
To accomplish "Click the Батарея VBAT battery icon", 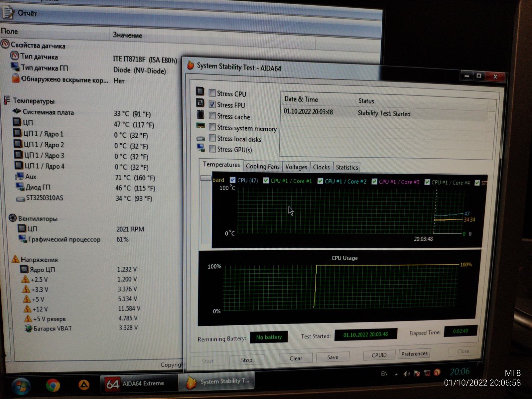I will 28,328.
